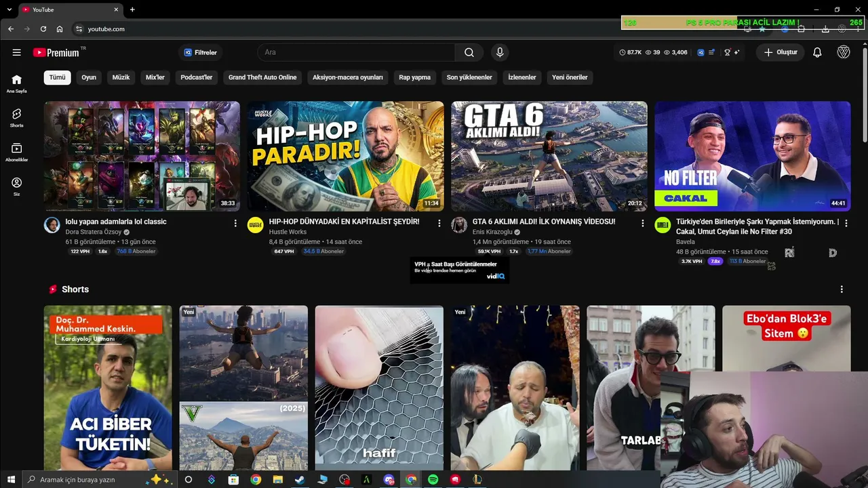868x488 pixels.
Task: Play the GTA 6 AKLIMI ALDI thumbnail
Action: pos(549,157)
